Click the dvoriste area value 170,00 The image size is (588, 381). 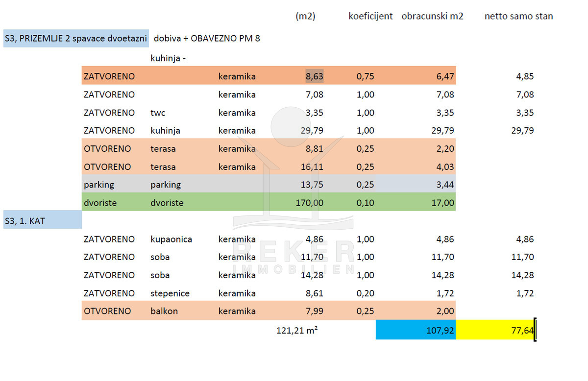[309, 203]
